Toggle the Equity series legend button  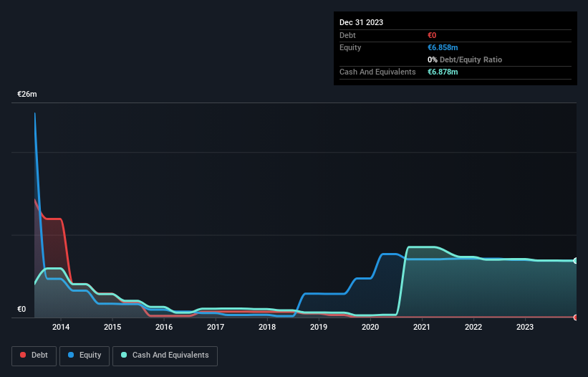(85, 355)
